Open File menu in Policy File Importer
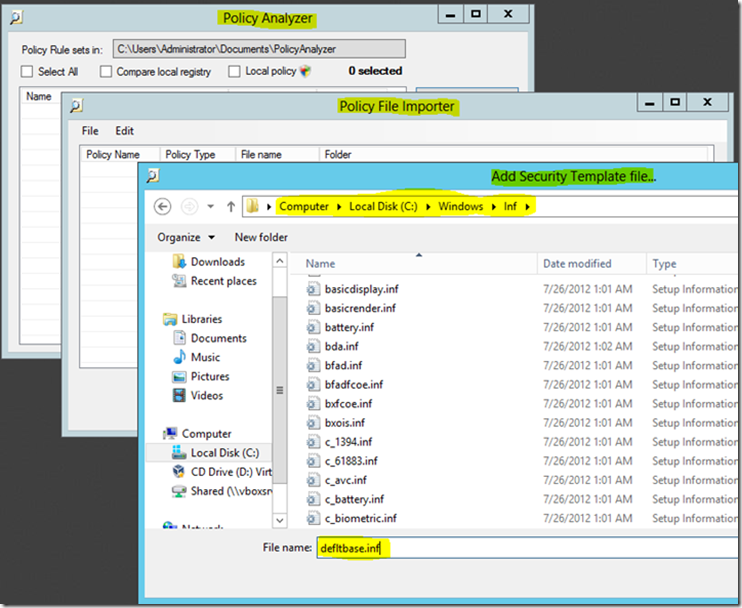The width and height of the screenshot is (742, 608). pos(90,131)
